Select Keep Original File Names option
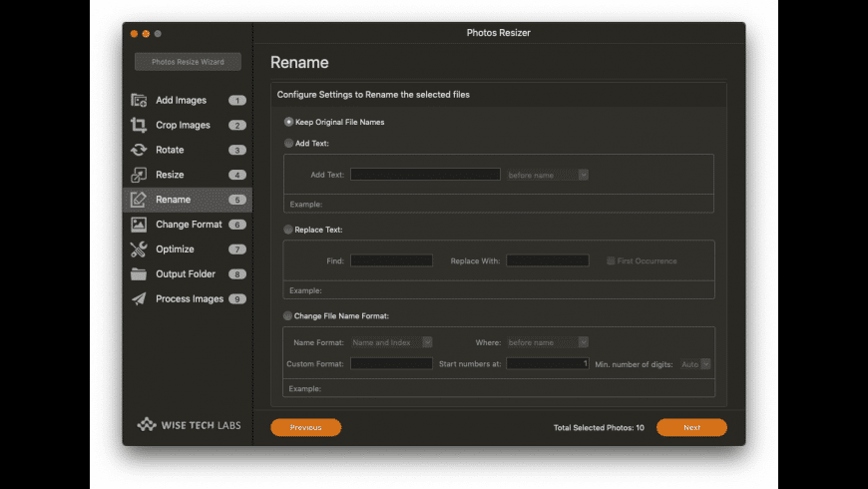 [289, 122]
